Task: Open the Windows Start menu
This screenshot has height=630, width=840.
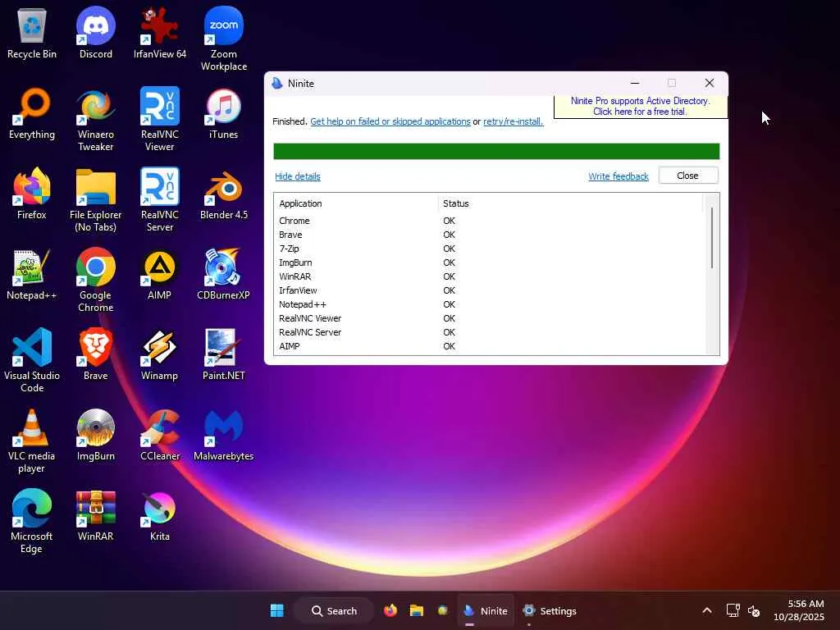Action: (277, 610)
